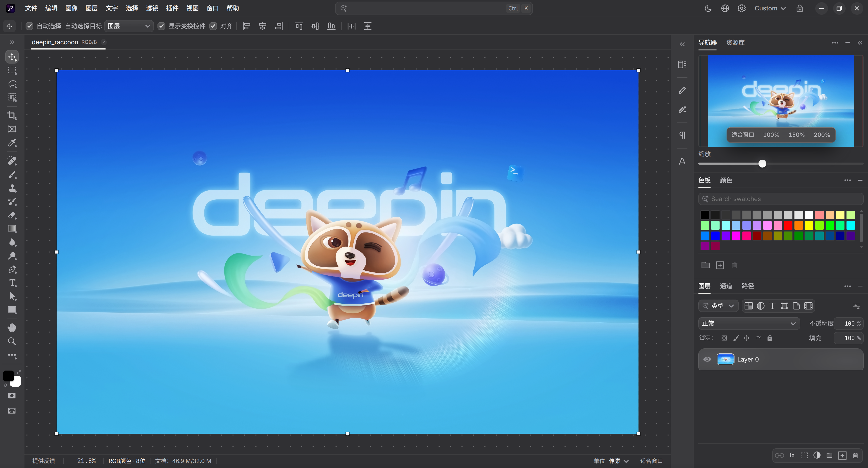Select the Eyedropper tool
The height and width of the screenshot is (468, 868).
[12, 143]
